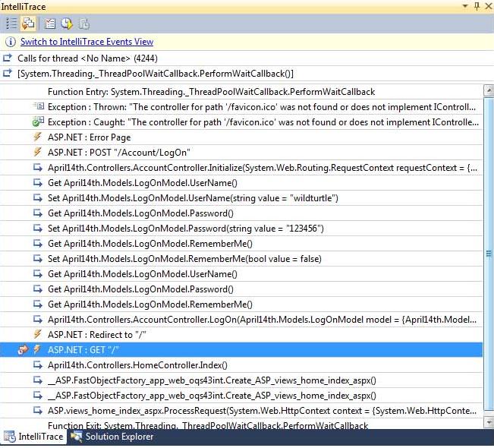
Task: Select the Exception : Caught favicon.ico row text
Action: (x=263, y=122)
